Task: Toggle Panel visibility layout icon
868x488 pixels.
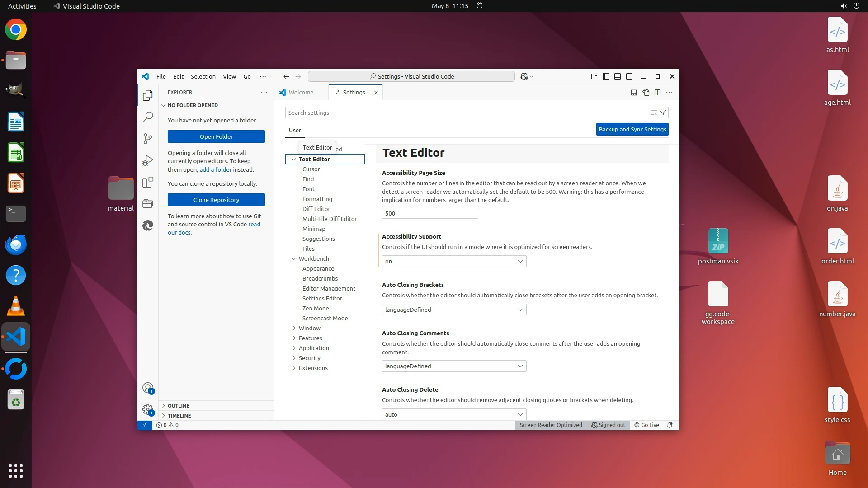Action: pos(618,76)
